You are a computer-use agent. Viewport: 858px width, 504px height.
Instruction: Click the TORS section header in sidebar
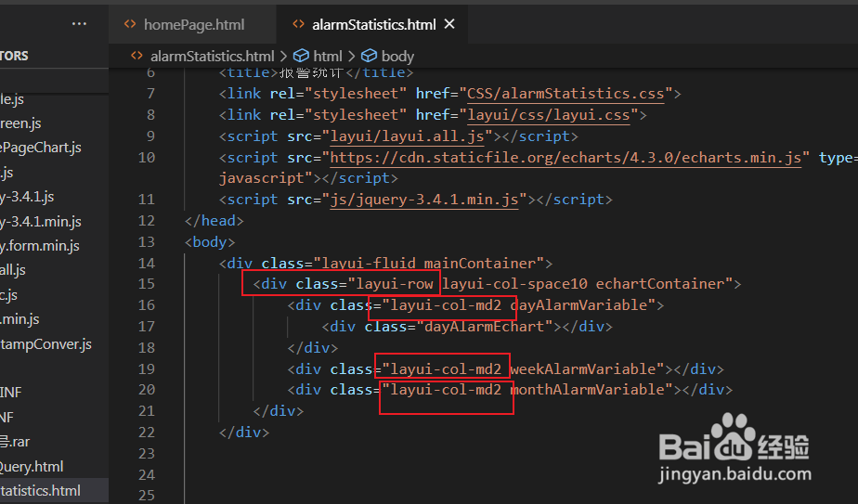(14, 56)
